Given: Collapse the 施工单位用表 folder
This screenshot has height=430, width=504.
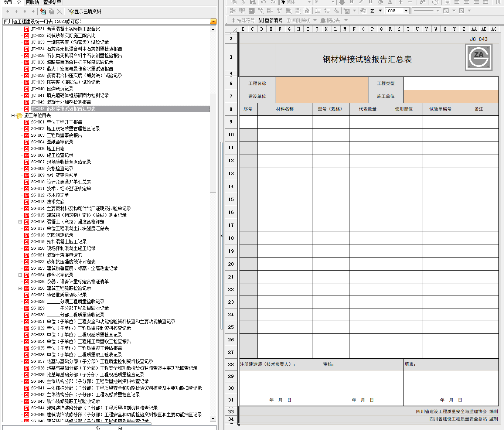Looking at the screenshot, I should [13, 115].
